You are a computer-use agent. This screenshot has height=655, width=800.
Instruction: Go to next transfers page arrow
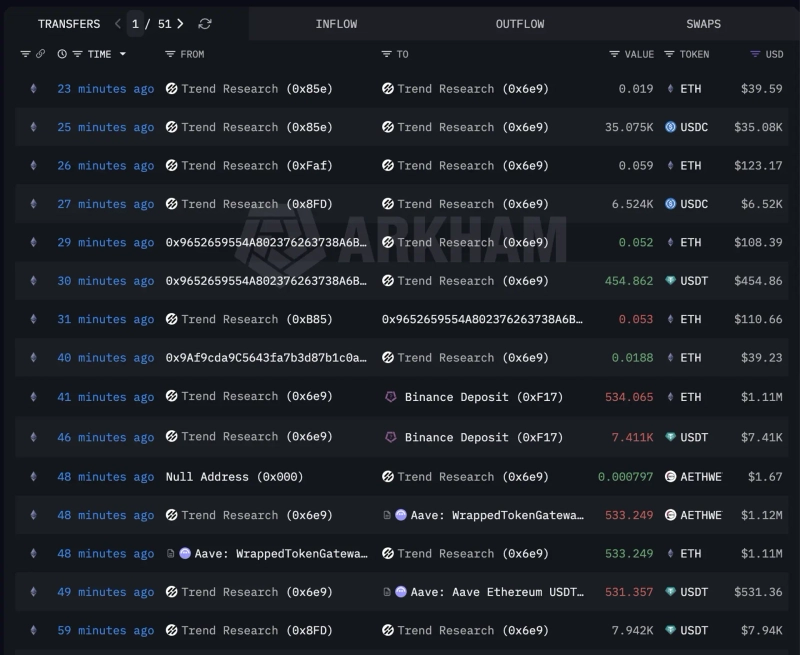click(x=180, y=24)
